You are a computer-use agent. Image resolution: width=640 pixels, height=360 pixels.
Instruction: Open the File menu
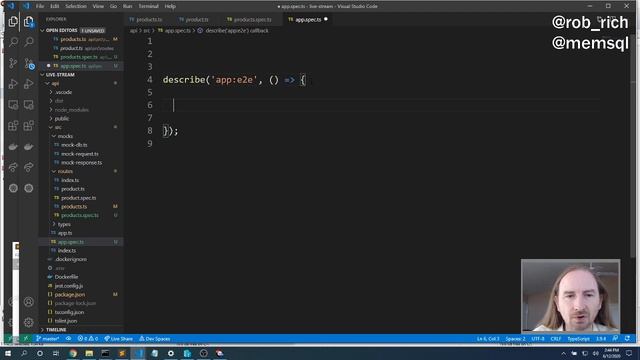pyautogui.click(x=40, y=6)
